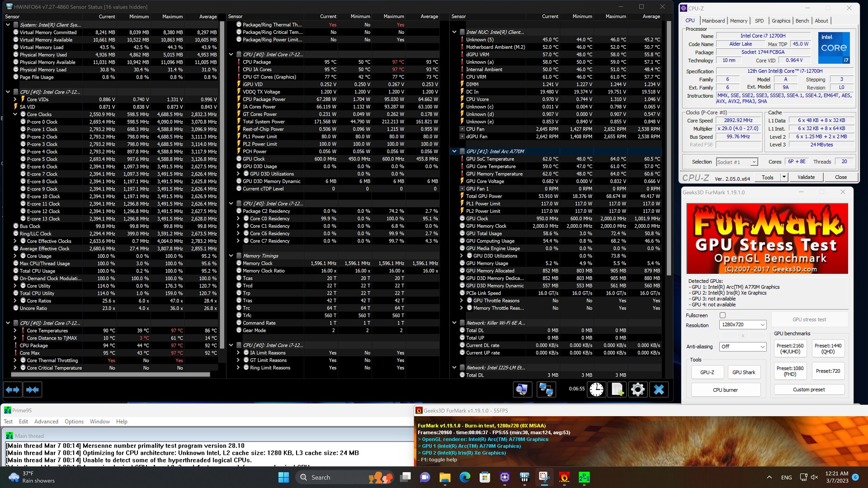Click the blue X close sensors icon
Viewport: 868px width, 488px height.
click(659, 389)
